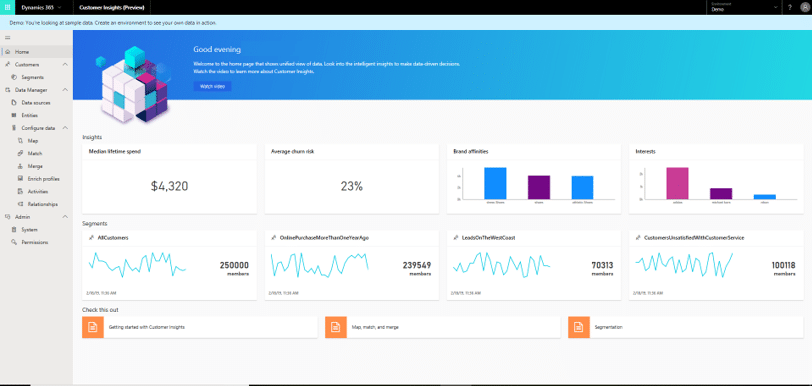
Task: Click the Map, match, and merge document icon
Action: 336,327
